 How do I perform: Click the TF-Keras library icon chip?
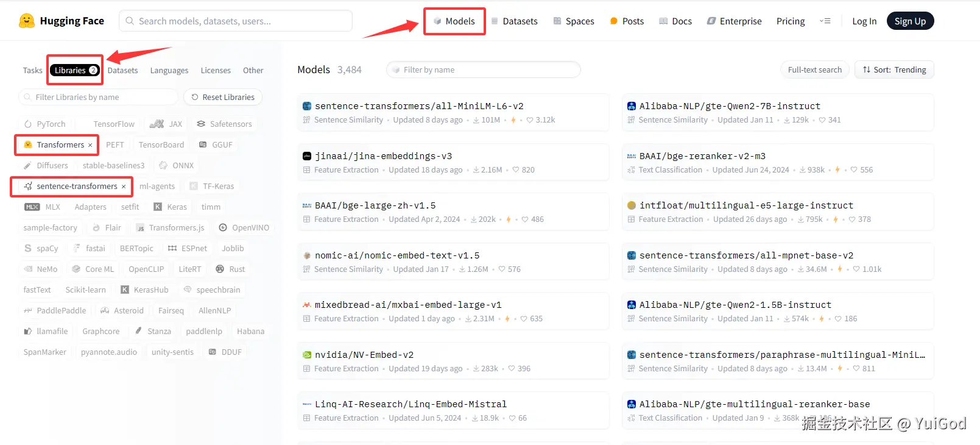pos(212,186)
